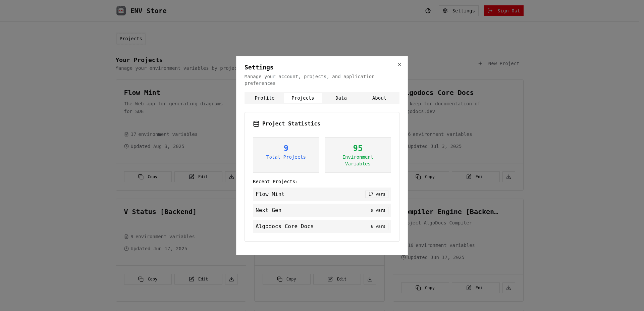The image size is (644, 311).
Task: Edit the V Status [Backend] project
Action: (198, 279)
